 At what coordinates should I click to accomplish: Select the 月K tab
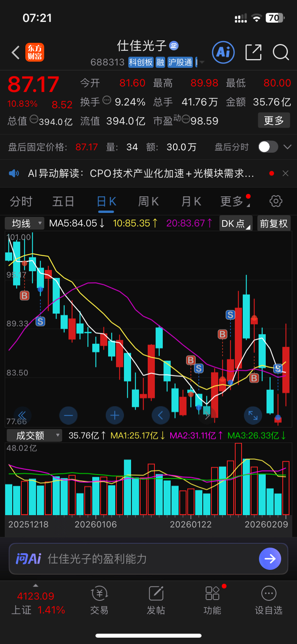(x=191, y=201)
